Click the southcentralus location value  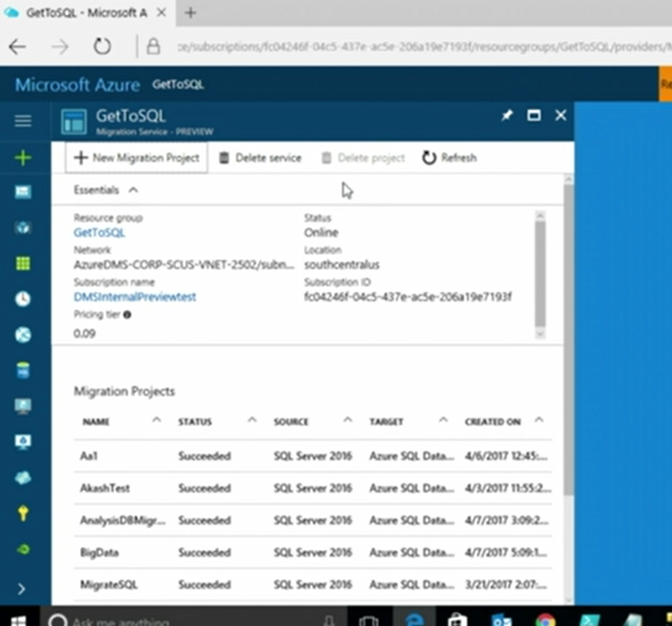341,265
